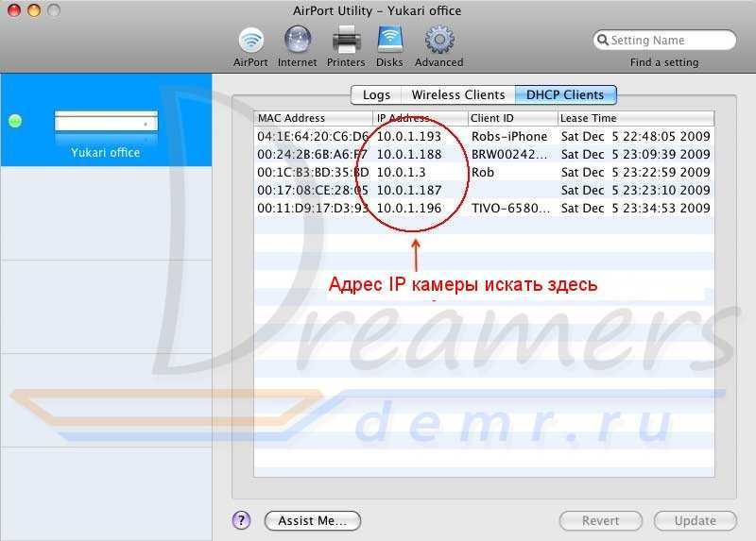756x541 pixels.
Task: Click the green status indicator for Yukari office
Action: tap(15, 121)
